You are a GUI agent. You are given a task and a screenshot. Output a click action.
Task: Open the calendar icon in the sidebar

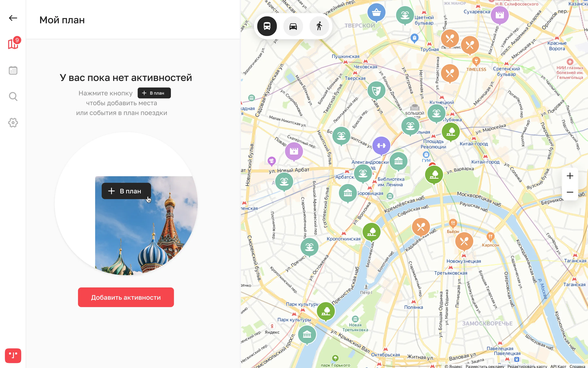[x=13, y=70]
